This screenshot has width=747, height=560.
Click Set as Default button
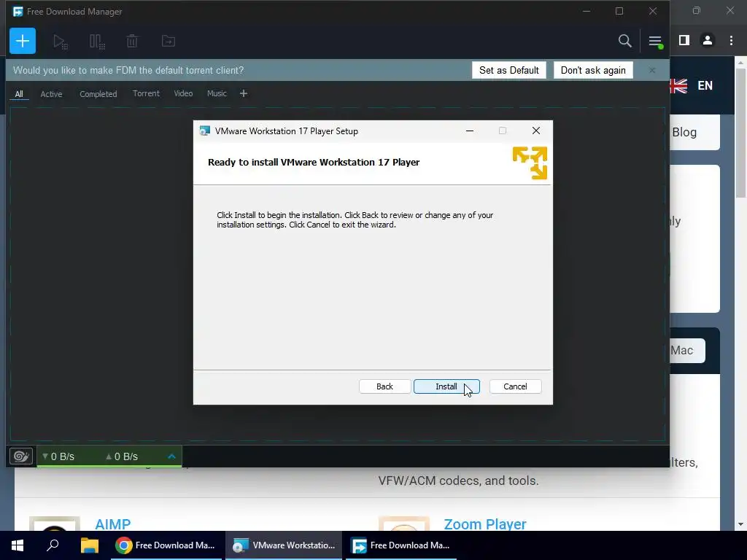(508, 70)
